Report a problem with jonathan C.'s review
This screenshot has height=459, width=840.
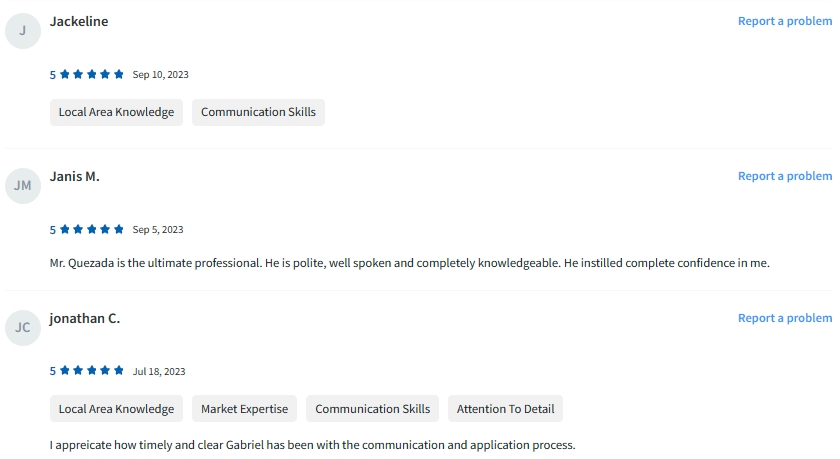(x=784, y=318)
